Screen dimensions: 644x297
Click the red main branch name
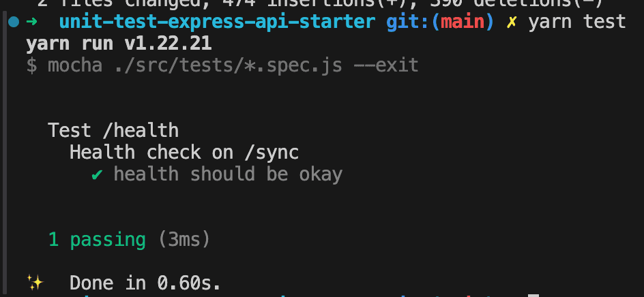pos(463,22)
